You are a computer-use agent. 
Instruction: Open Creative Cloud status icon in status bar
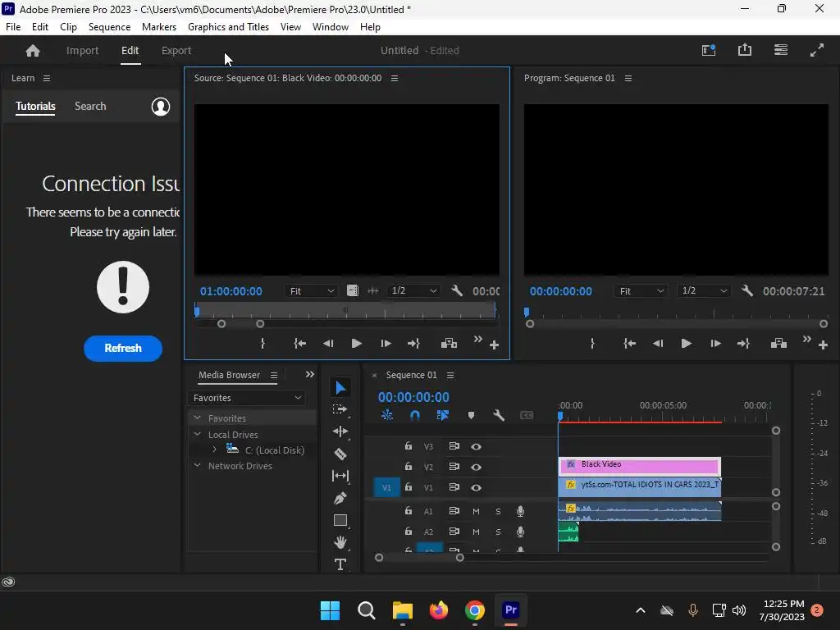click(8, 582)
